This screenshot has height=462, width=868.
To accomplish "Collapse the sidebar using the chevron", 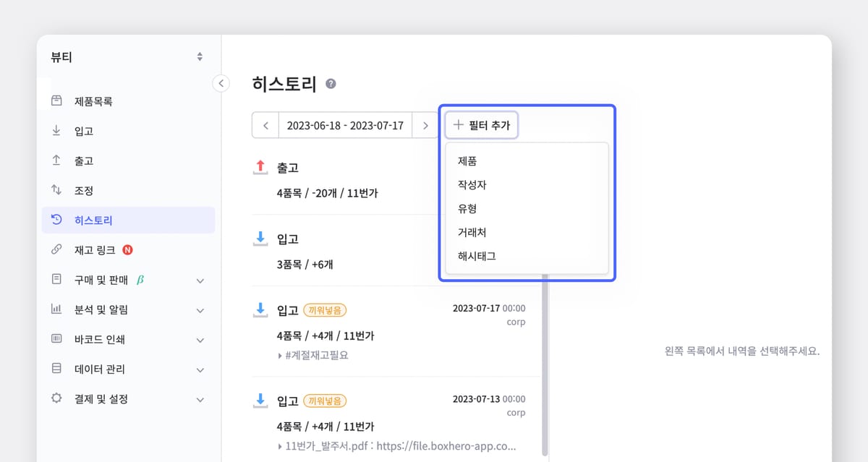I will click(221, 83).
